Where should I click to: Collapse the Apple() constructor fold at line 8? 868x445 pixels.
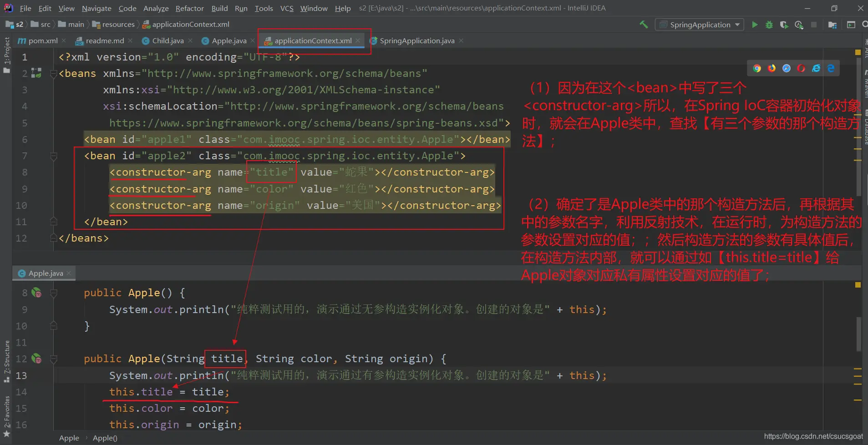coord(53,293)
